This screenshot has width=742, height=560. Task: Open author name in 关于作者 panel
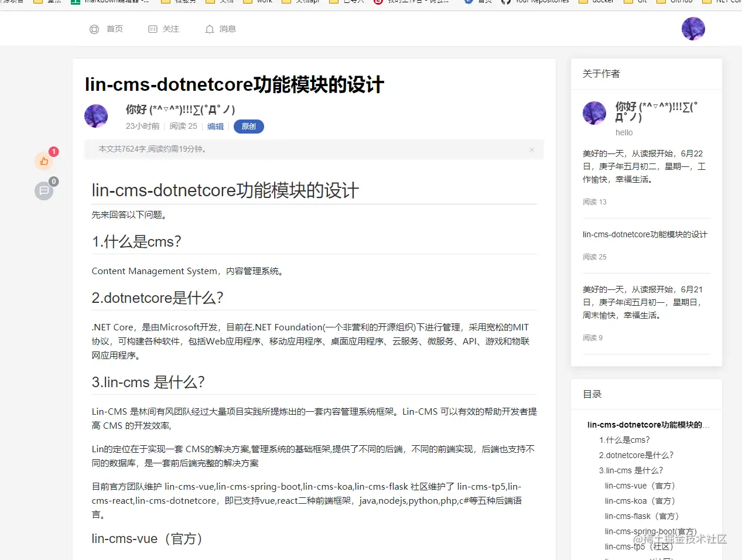click(656, 112)
